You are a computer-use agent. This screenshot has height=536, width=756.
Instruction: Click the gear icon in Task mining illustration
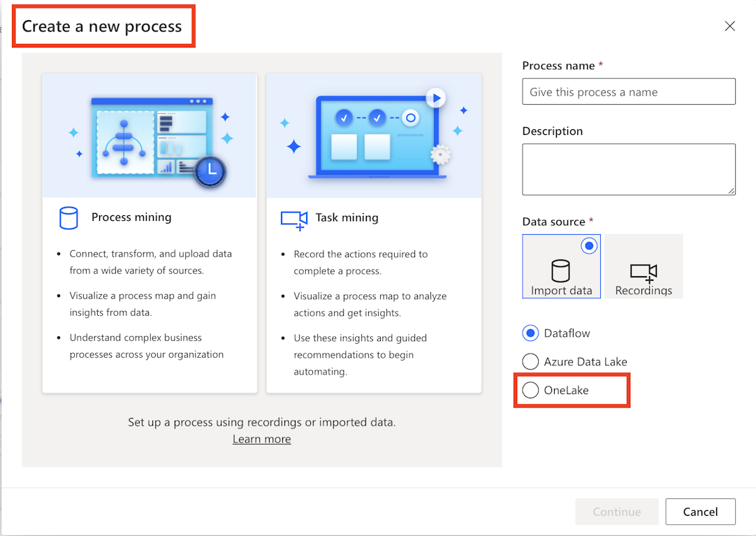440,155
